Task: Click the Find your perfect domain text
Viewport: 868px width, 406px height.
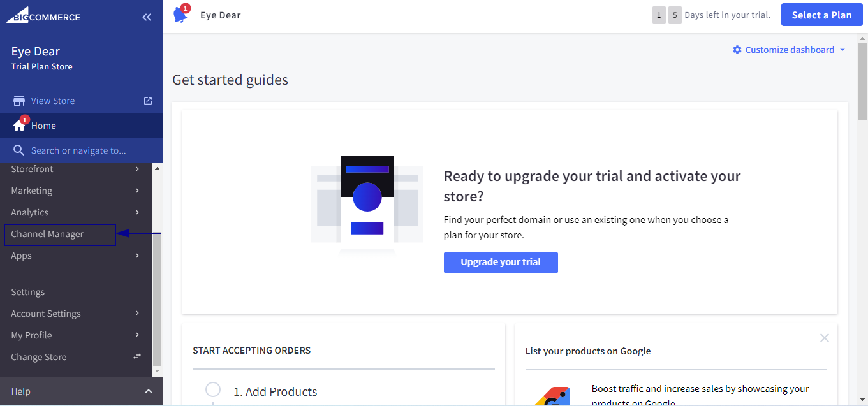Action: [586, 227]
